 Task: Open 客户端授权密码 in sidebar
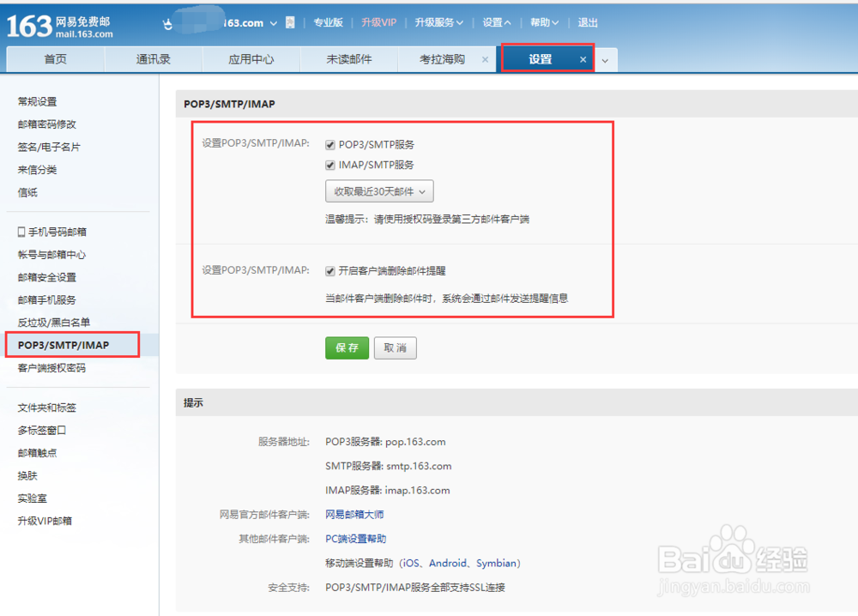(51, 368)
